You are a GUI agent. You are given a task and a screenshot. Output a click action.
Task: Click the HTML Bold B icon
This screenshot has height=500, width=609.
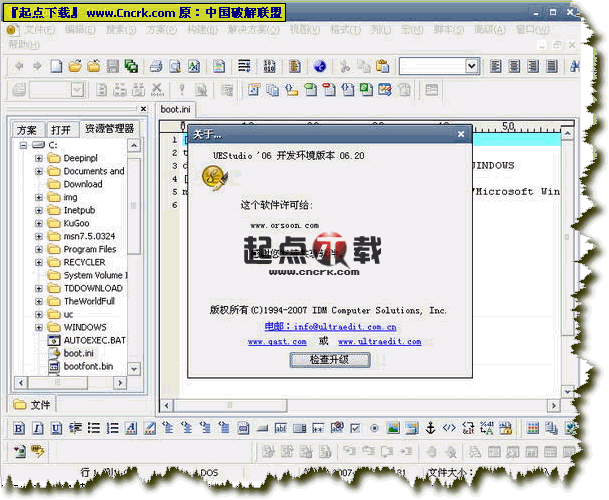[19, 428]
